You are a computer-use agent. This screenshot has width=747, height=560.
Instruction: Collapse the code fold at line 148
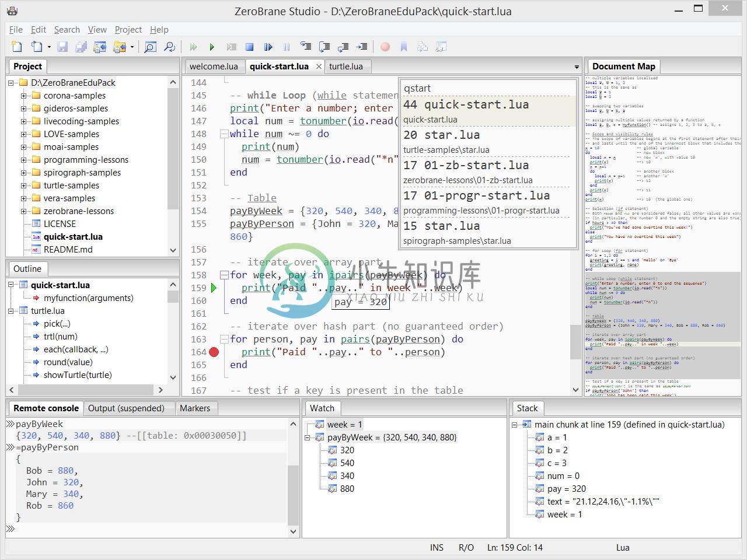click(224, 134)
